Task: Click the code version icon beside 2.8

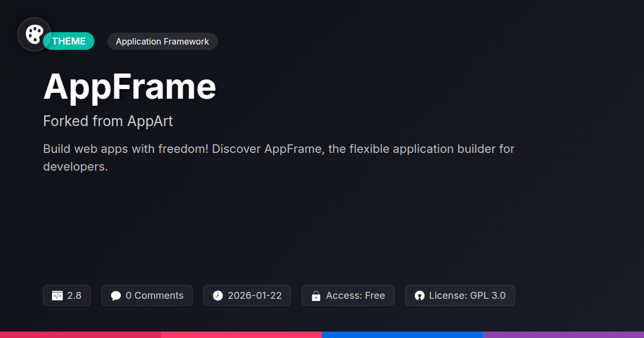Action: (x=57, y=296)
